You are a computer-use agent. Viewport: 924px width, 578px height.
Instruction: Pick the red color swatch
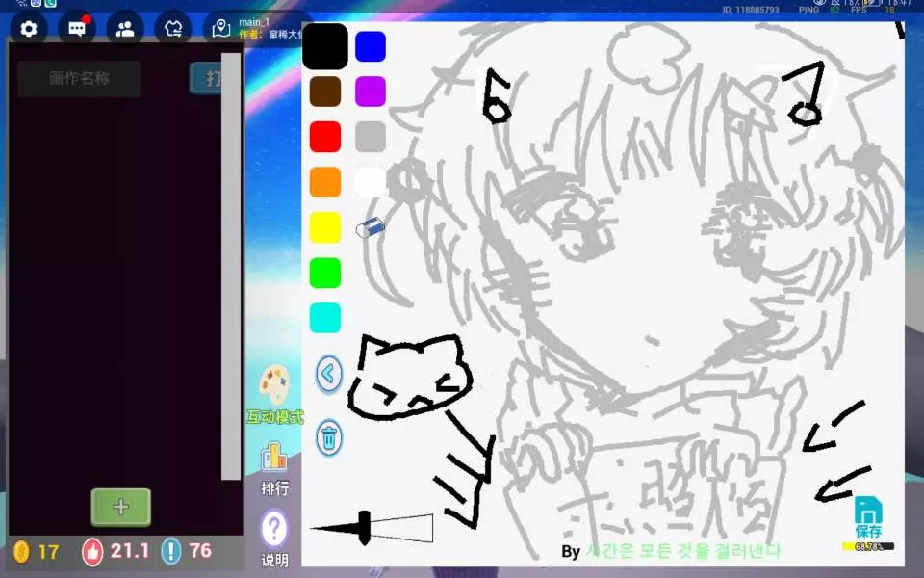(325, 137)
